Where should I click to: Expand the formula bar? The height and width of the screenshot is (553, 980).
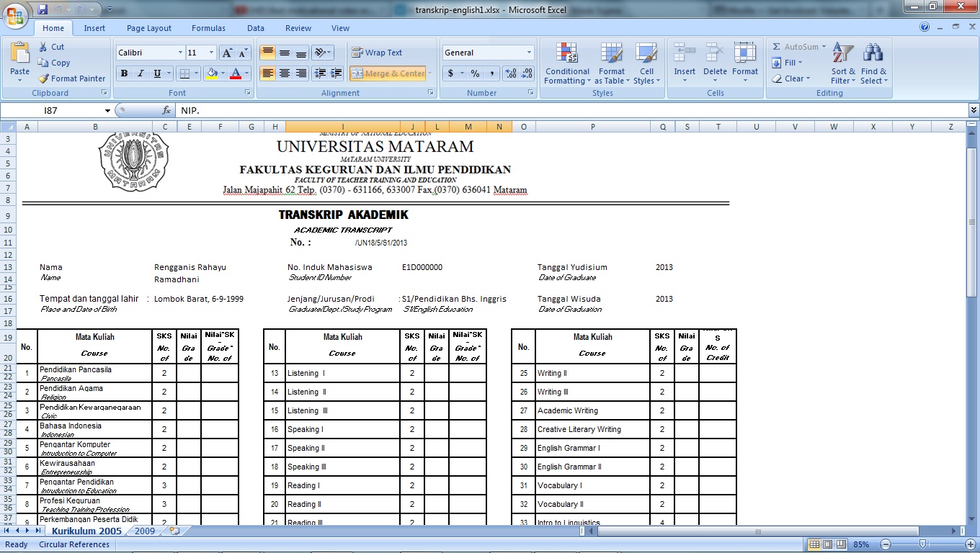click(974, 110)
